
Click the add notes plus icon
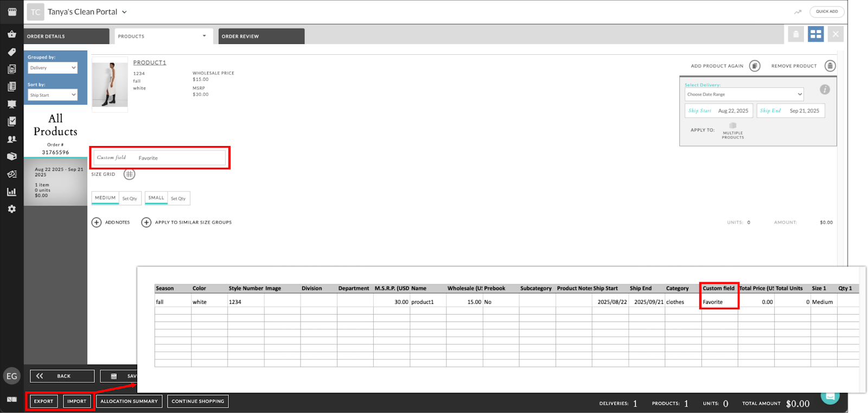pos(97,223)
